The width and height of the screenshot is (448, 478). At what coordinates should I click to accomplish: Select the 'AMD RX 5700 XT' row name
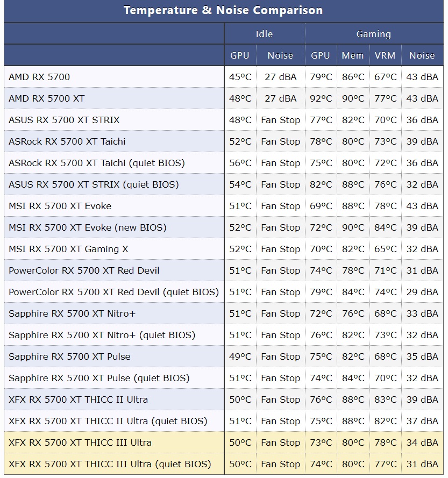pyautogui.click(x=47, y=98)
